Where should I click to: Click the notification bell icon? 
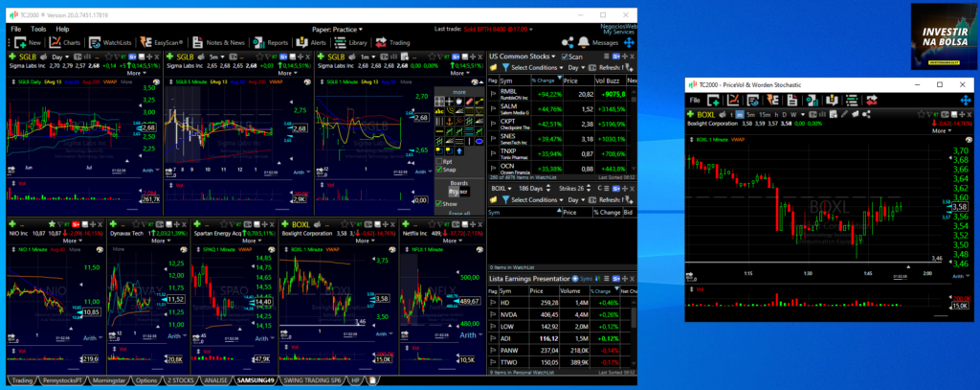[583, 42]
